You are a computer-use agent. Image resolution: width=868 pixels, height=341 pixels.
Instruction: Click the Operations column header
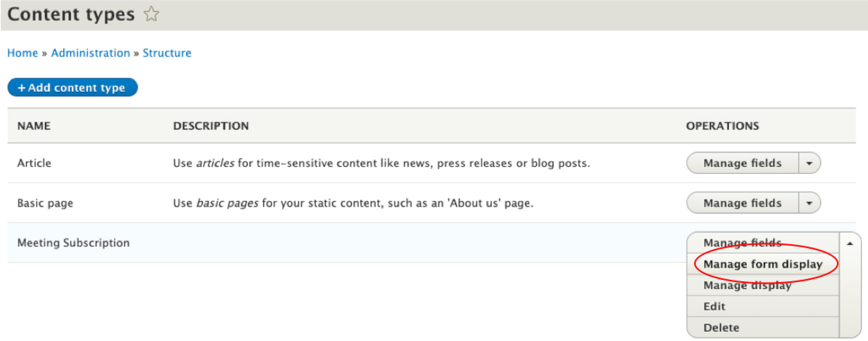coord(722,126)
